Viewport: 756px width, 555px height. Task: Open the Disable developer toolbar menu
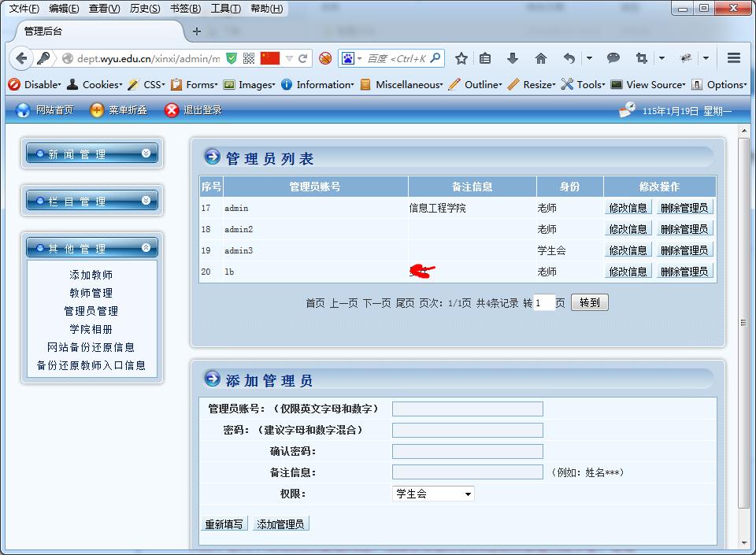(35, 85)
